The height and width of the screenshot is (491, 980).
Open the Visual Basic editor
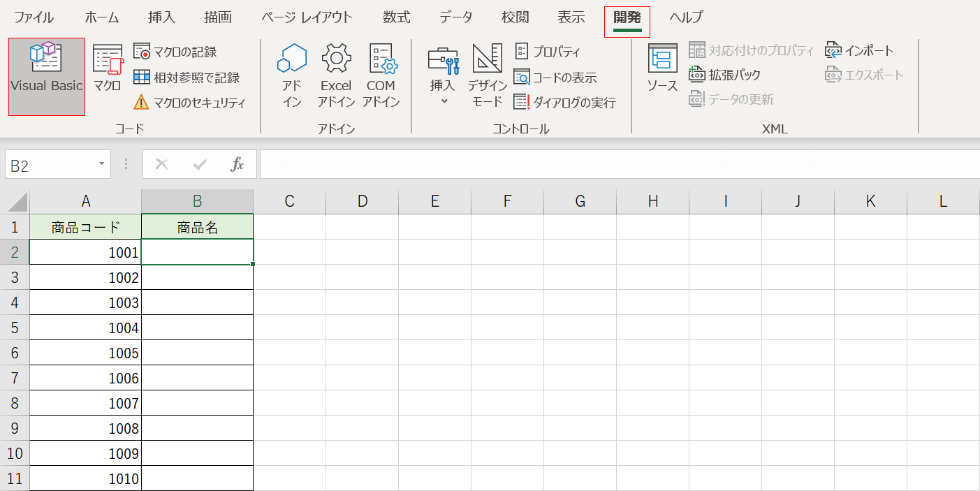click(45, 76)
